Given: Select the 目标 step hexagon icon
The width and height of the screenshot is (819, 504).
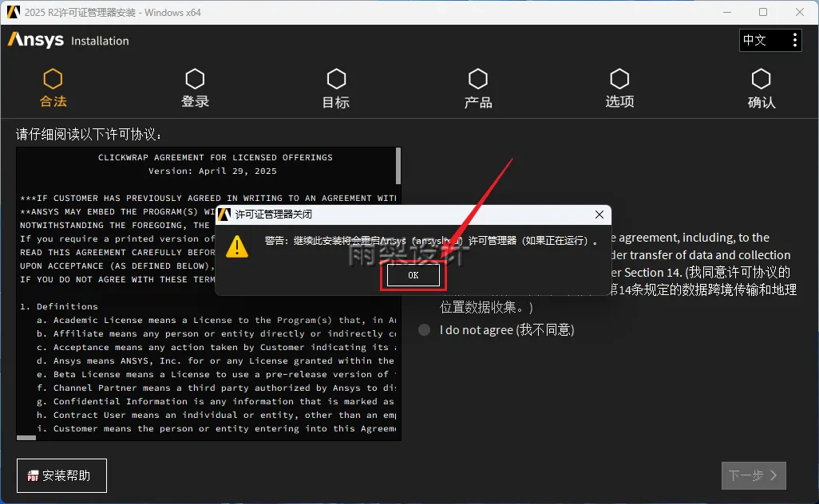Looking at the screenshot, I should (336, 79).
